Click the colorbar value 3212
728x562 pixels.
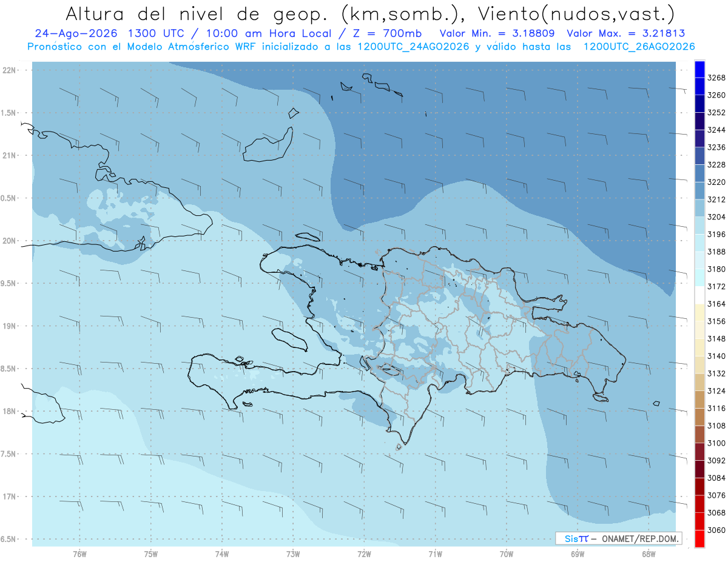point(716,199)
